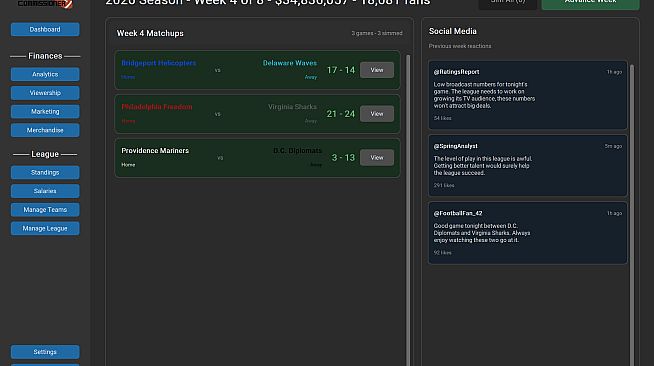
Task: Open the Dashboard page
Action: 45,30
